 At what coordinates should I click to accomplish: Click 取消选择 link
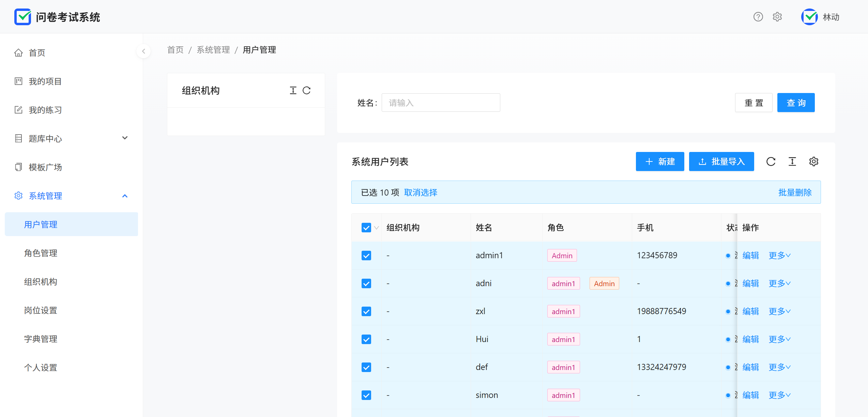point(421,192)
